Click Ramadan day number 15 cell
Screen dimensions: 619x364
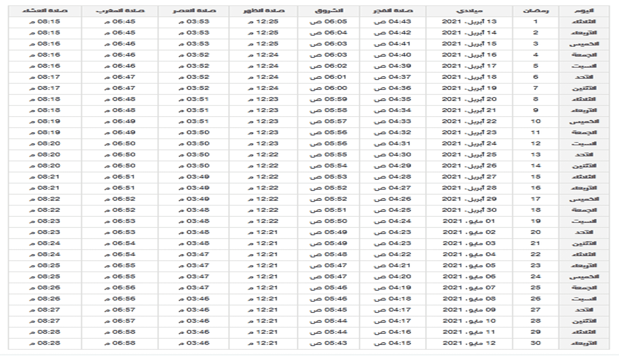[536, 177]
